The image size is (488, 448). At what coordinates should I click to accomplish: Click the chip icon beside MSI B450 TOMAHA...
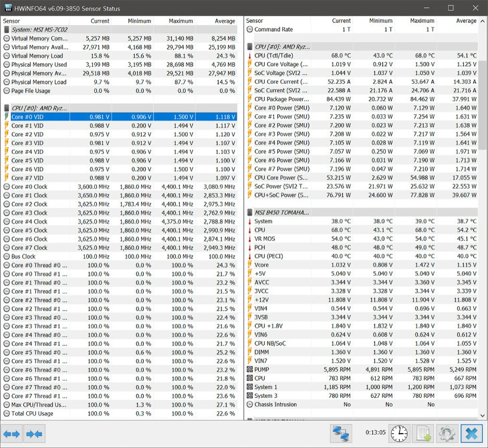pyautogui.click(x=250, y=213)
